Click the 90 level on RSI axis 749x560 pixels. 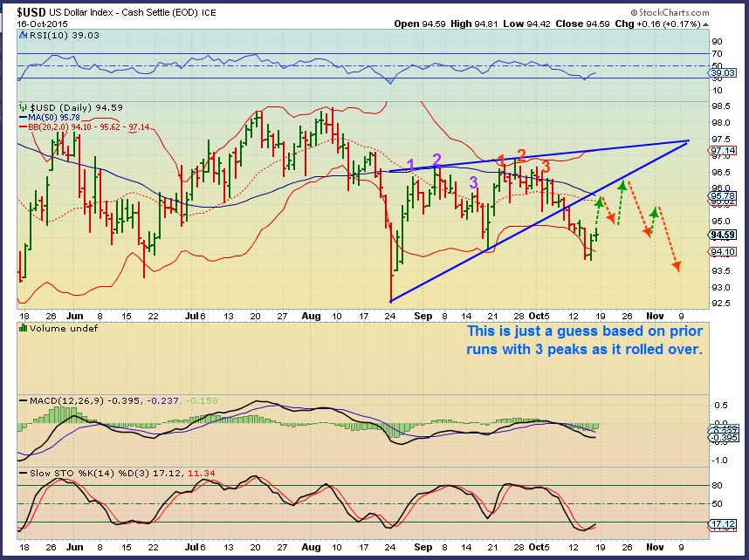tap(717, 42)
